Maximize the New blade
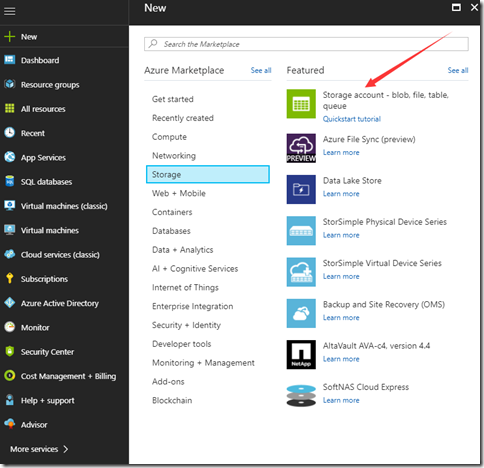Screen dimensions: 484x468 [456, 7]
